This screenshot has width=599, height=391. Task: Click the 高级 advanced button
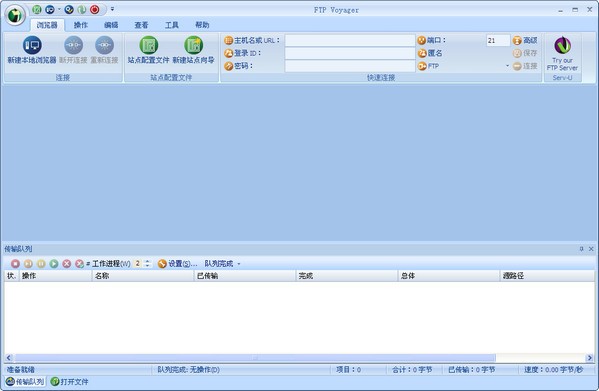[x=525, y=40]
